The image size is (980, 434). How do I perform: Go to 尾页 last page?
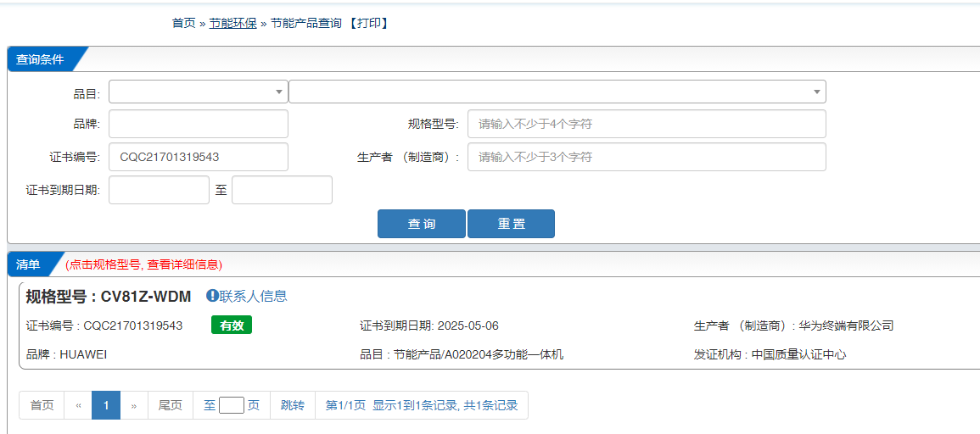(170, 405)
